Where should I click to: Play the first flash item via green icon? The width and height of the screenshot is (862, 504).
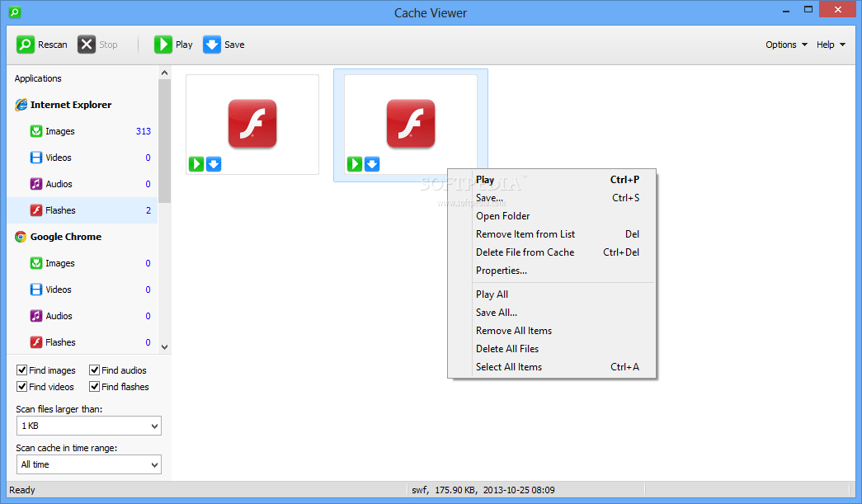pos(196,164)
